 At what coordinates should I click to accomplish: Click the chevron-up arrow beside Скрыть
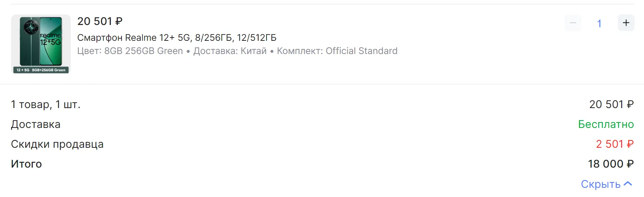click(x=628, y=183)
